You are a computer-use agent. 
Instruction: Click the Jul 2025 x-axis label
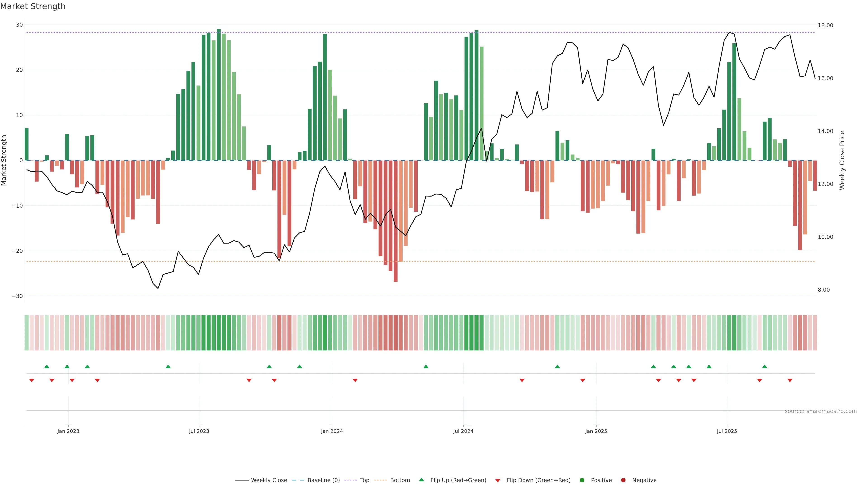pos(727,431)
